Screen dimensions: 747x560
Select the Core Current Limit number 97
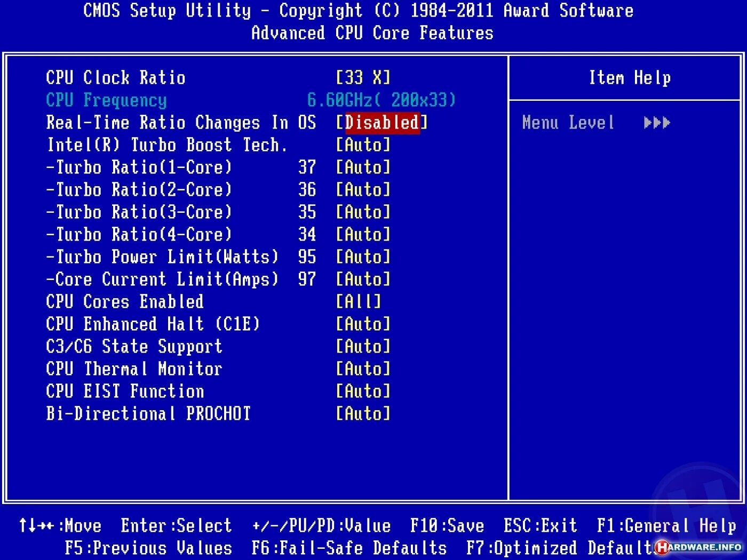pos(307,279)
